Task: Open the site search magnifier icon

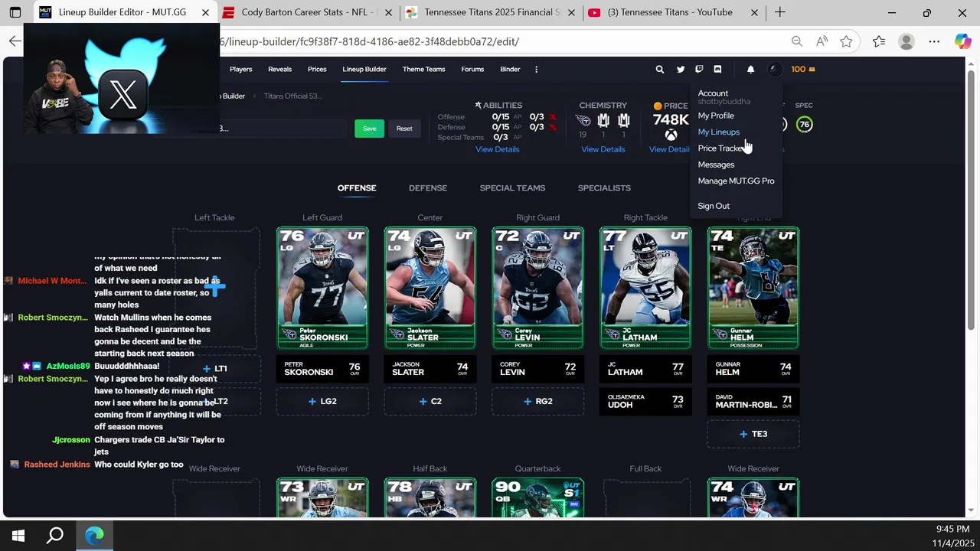Action: (659, 69)
